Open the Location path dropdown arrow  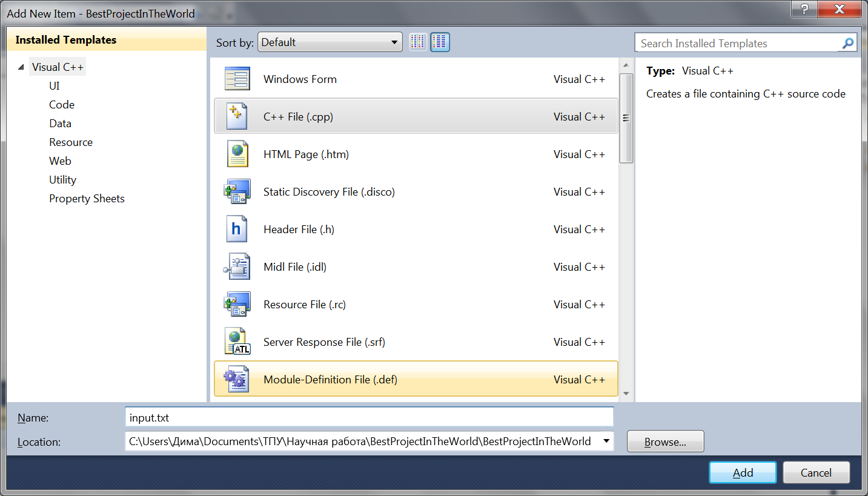click(x=606, y=441)
